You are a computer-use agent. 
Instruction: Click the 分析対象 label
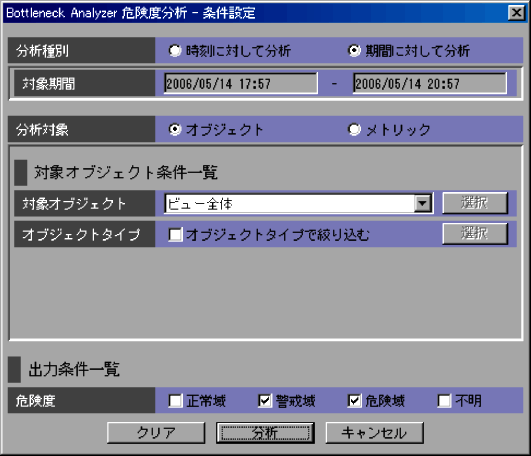42,129
